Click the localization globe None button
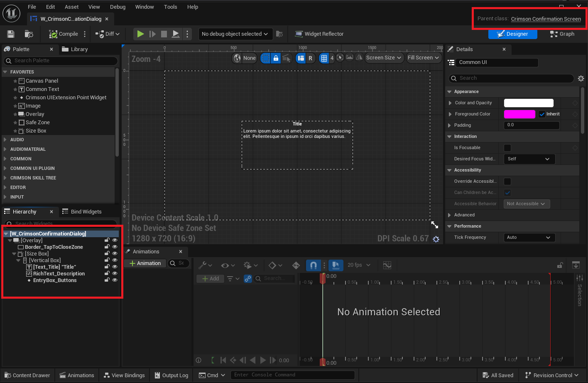The image size is (588, 383). pyautogui.click(x=245, y=58)
